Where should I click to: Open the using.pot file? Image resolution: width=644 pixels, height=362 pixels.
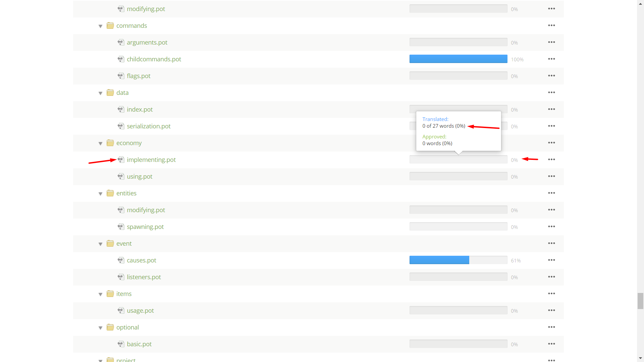click(x=140, y=177)
